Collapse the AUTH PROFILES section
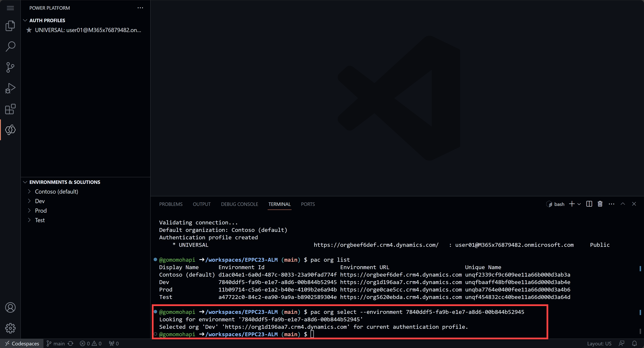Screen dimensions: 644x348 [25, 20]
